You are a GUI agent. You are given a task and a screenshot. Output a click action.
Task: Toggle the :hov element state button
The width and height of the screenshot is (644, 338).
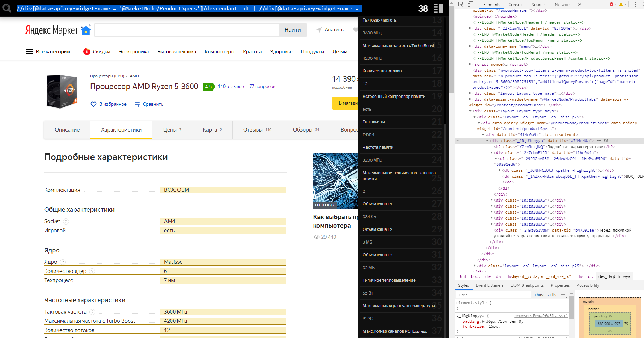(x=539, y=295)
